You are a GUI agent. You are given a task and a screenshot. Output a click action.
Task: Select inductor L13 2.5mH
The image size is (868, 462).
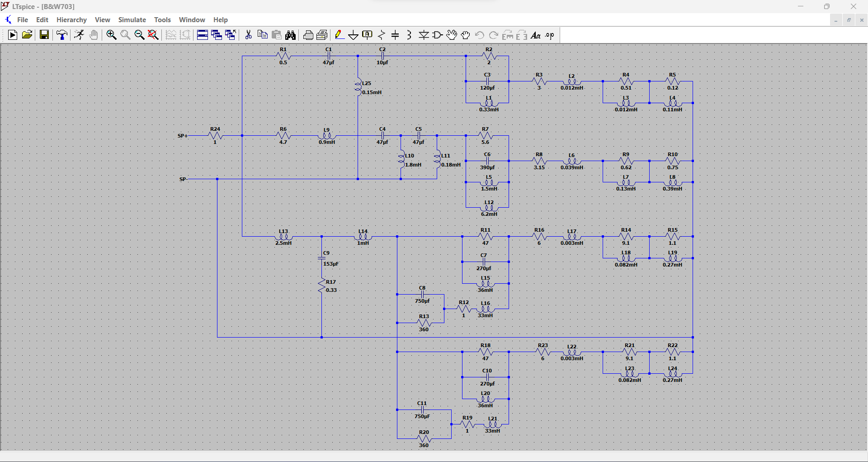click(283, 236)
